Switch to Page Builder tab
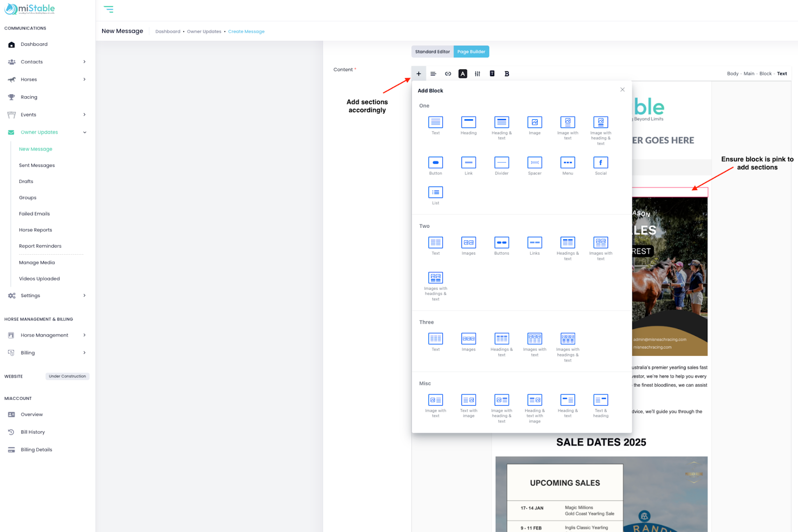 point(471,52)
